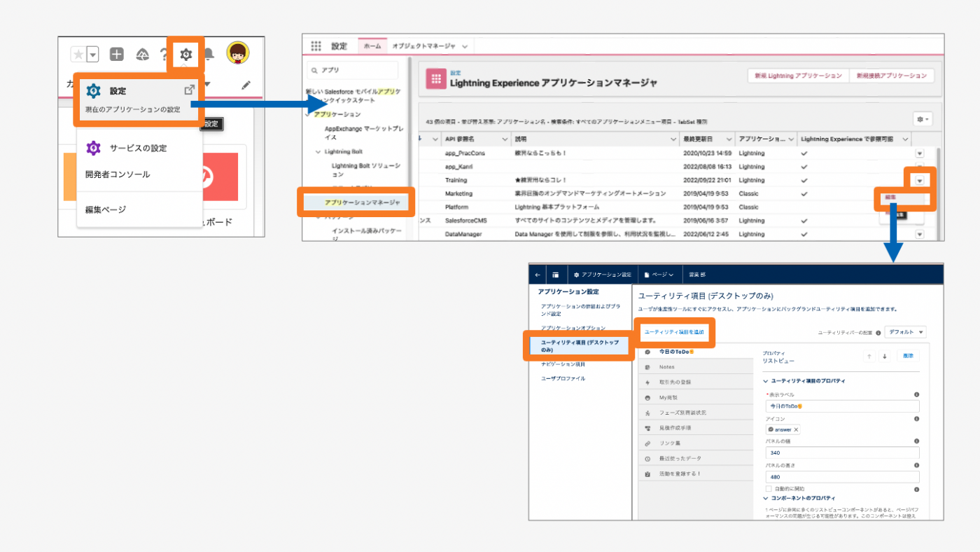This screenshot has height=552, width=980.
Task: Open the Trailhead guidance icon
Action: click(x=142, y=54)
